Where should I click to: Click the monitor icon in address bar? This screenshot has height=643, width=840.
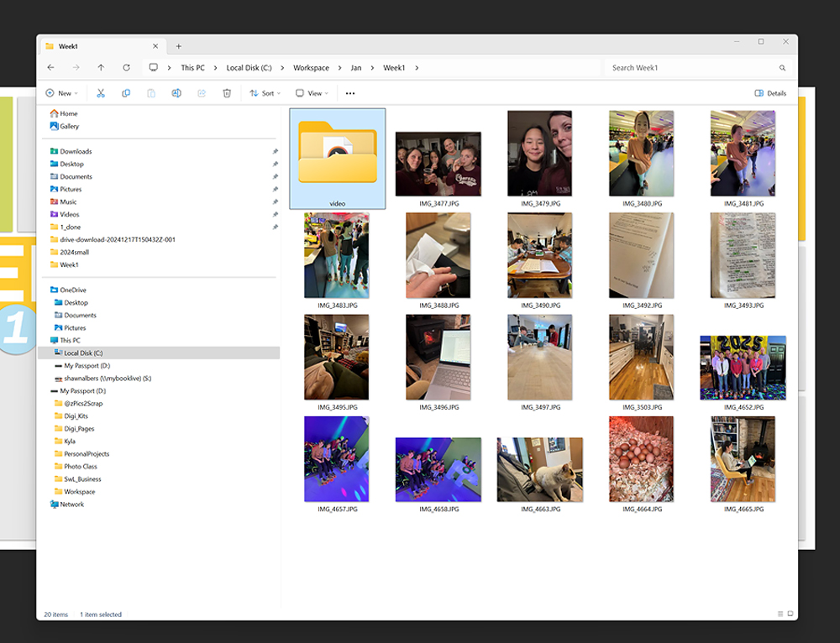153,67
